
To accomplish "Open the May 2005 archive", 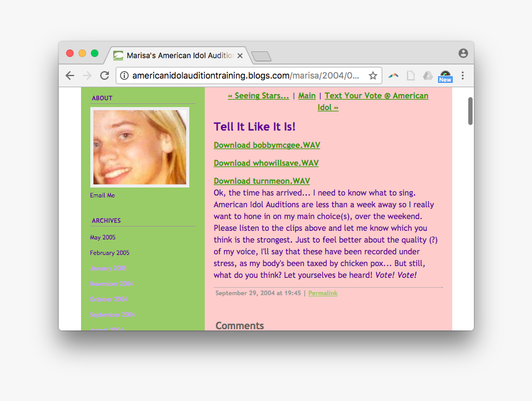I will tap(103, 238).
